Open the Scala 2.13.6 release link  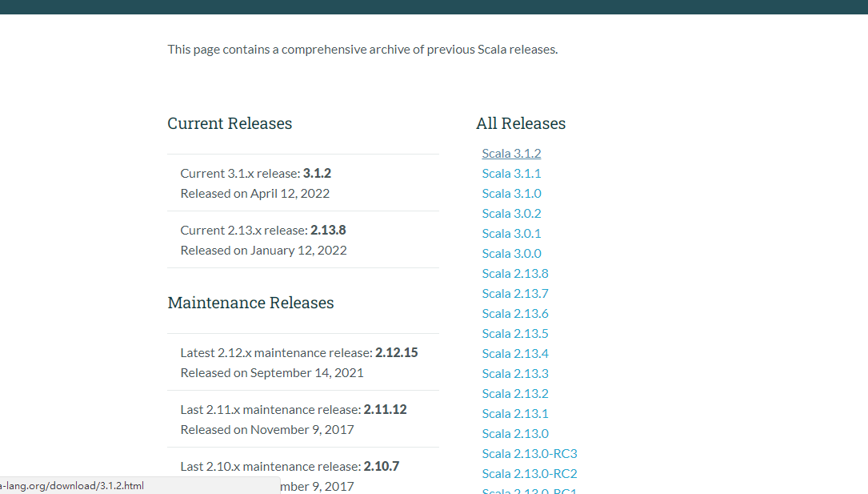(x=515, y=314)
